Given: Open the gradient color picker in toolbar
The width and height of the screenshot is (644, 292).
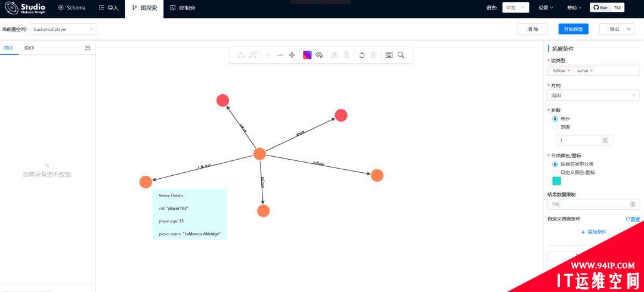Looking at the screenshot, I should pos(307,55).
